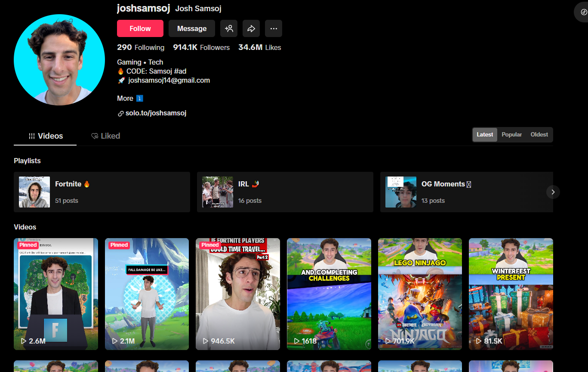The width and height of the screenshot is (588, 372).
Task: Switch sorting to Popular
Action: (511, 134)
